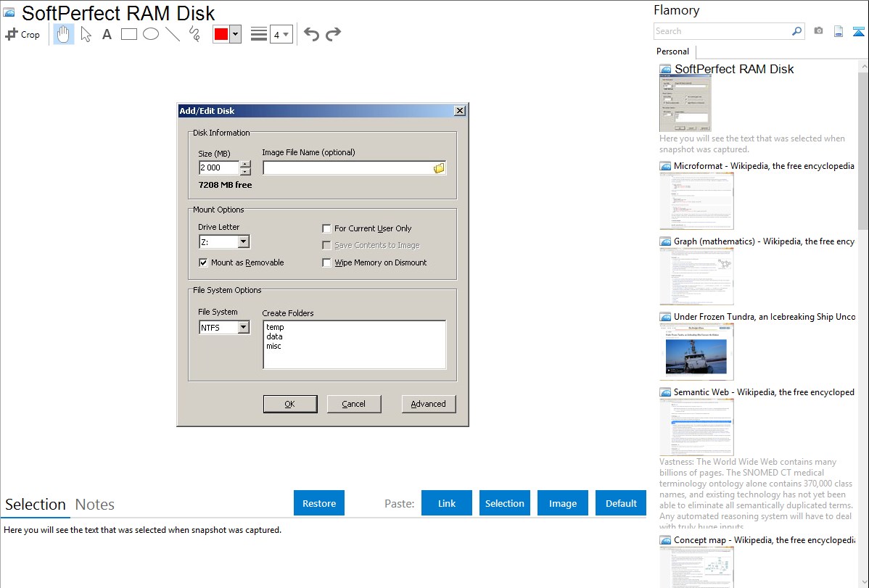The width and height of the screenshot is (869, 588).
Task: Click the red color swatch
Action: point(221,34)
